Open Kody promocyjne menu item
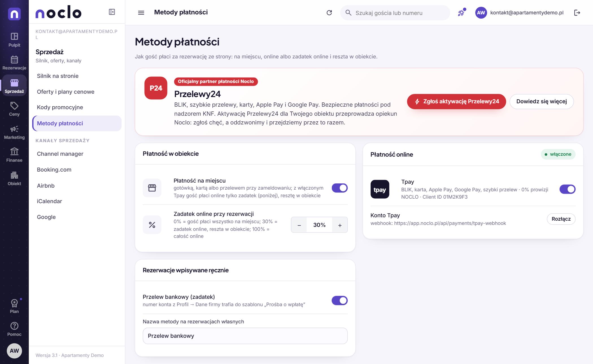593x364 pixels. point(77,107)
